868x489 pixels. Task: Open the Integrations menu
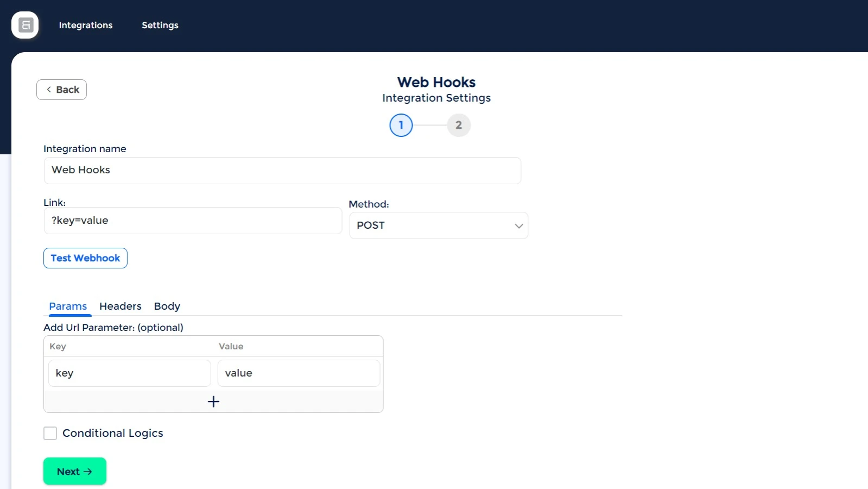click(x=86, y=25)
